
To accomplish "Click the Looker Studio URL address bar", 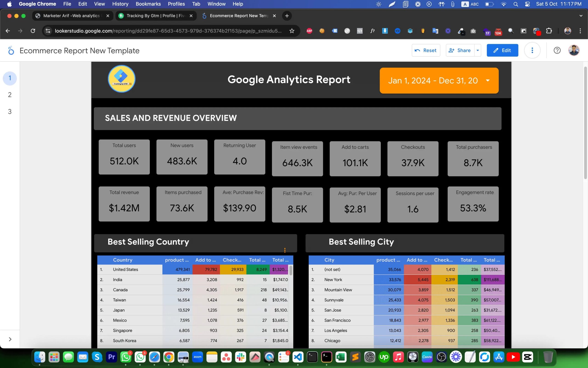I will [x=168, y=31].
